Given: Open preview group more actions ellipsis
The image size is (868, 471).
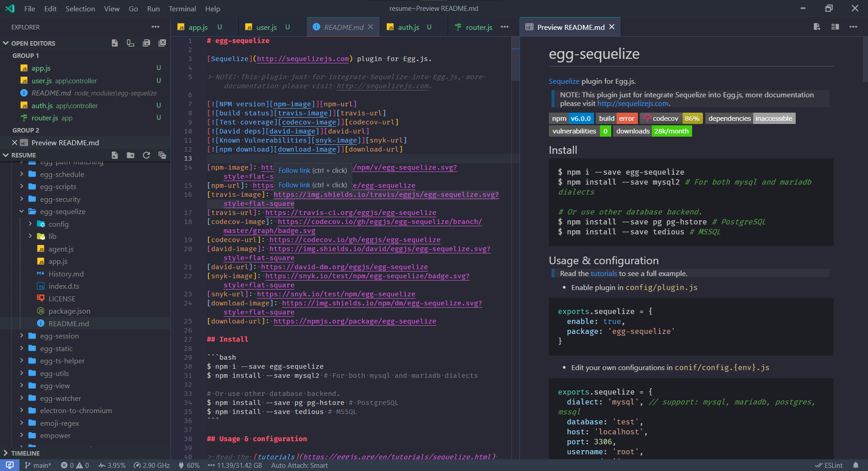Looking at the screenshot, I should tap(853, 27).
